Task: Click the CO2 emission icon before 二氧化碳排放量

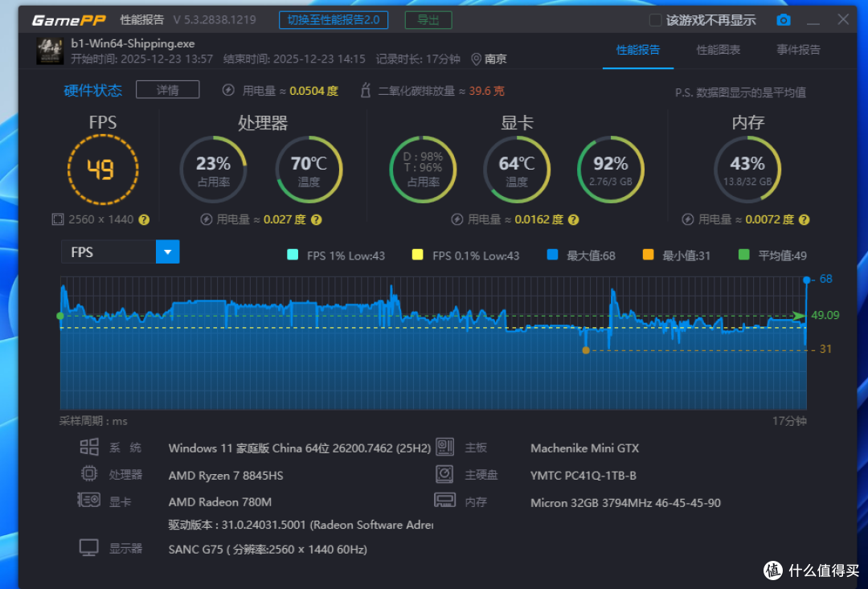Action: tap(366, 90)
